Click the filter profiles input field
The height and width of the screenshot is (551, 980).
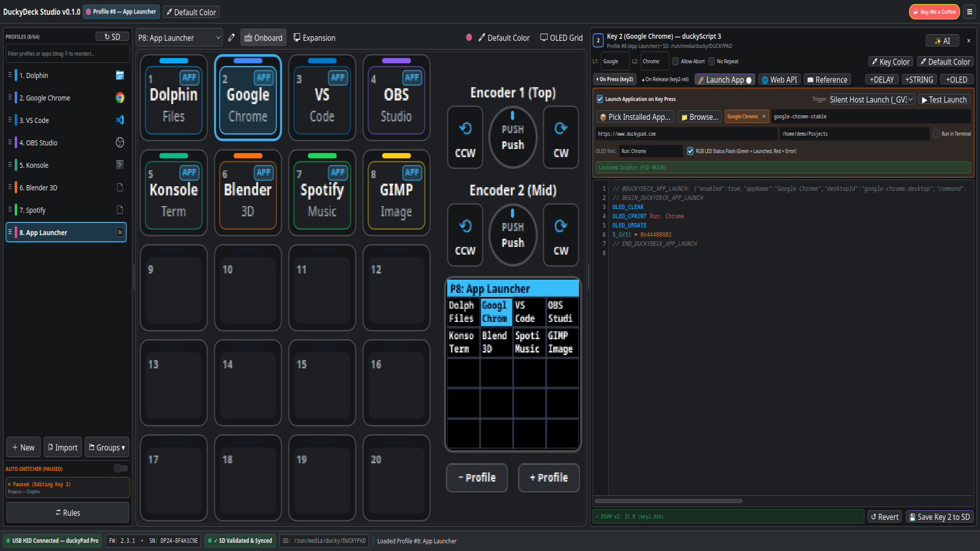point(67,54)
